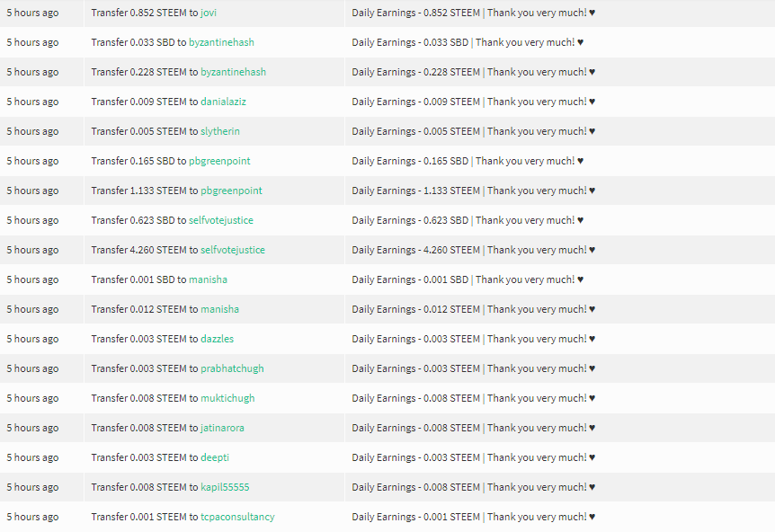Select memo 'Daily Earnings - 0.001 SBD'

click(x=410, y=279)
